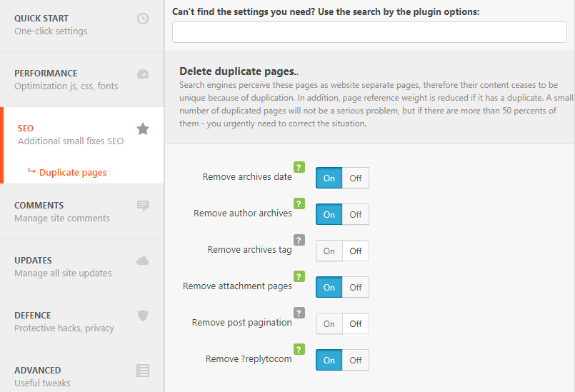
Task: Click the shield icon beside Defence
Action: (x=143, y=316)
